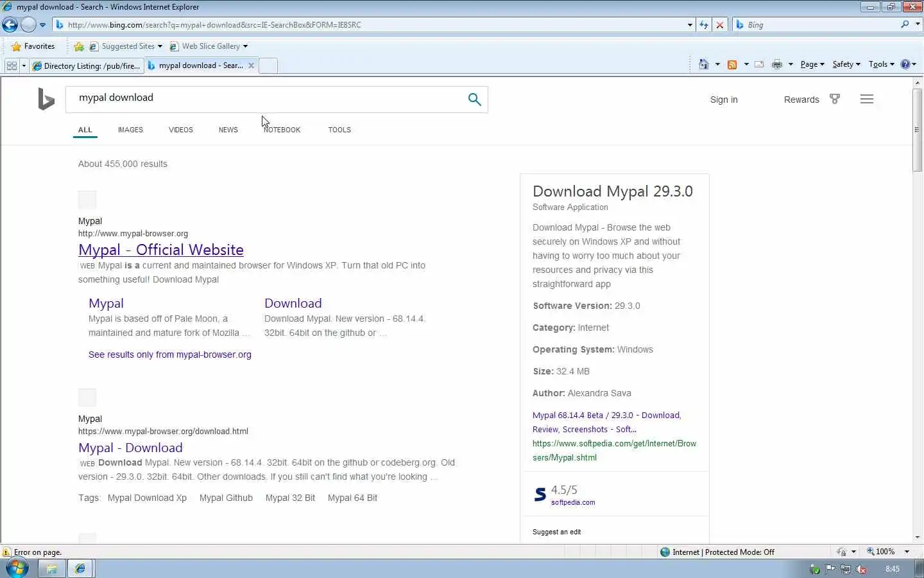Image resolution: width=924 pixels, height=578 pixels.
Task: Click the Action Center flag tray icon
Action: 830,569
